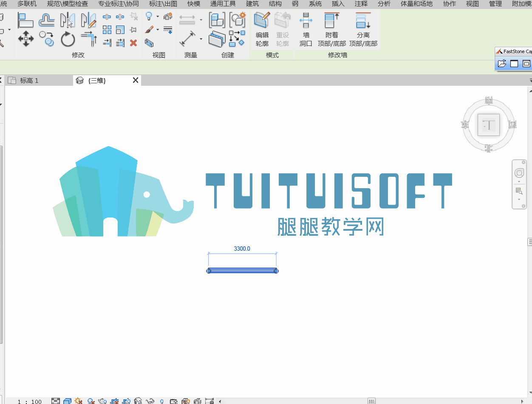Open the 建筑 ribbon tab
The width and height of the screenshot is (532, 404).
click(x=252, y=4)
